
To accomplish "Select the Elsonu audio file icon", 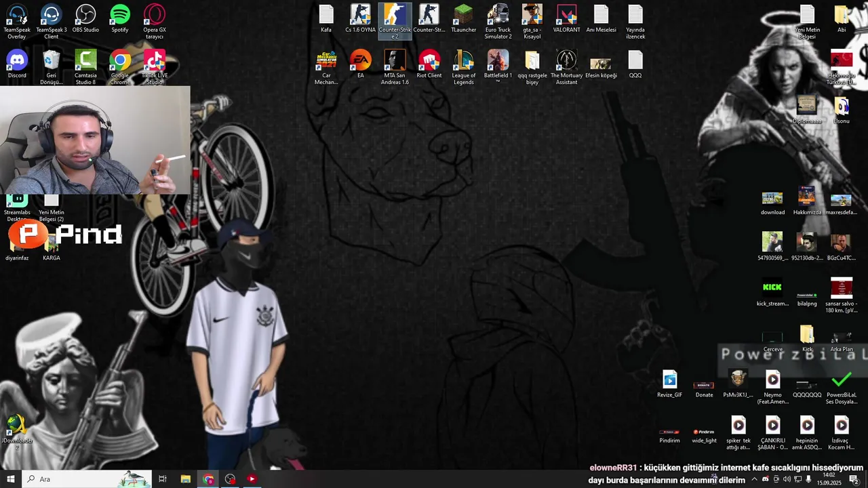I will click(842, 110).
